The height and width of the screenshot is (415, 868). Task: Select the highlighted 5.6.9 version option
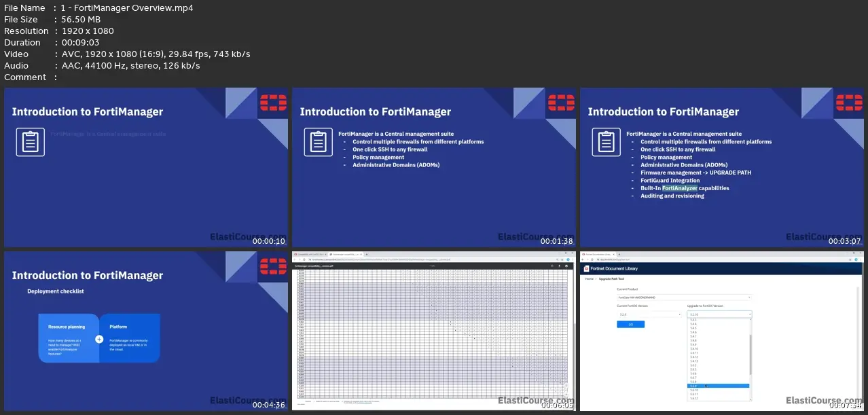click(718, 386)
